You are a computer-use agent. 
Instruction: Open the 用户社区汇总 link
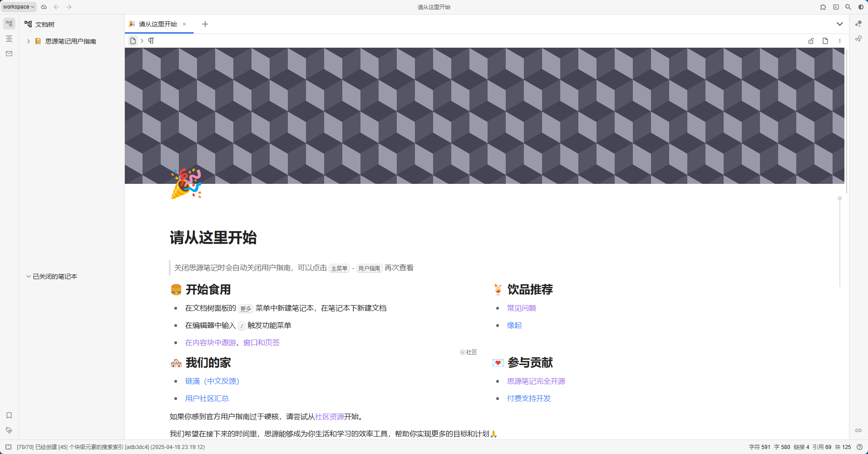(207, 399)
